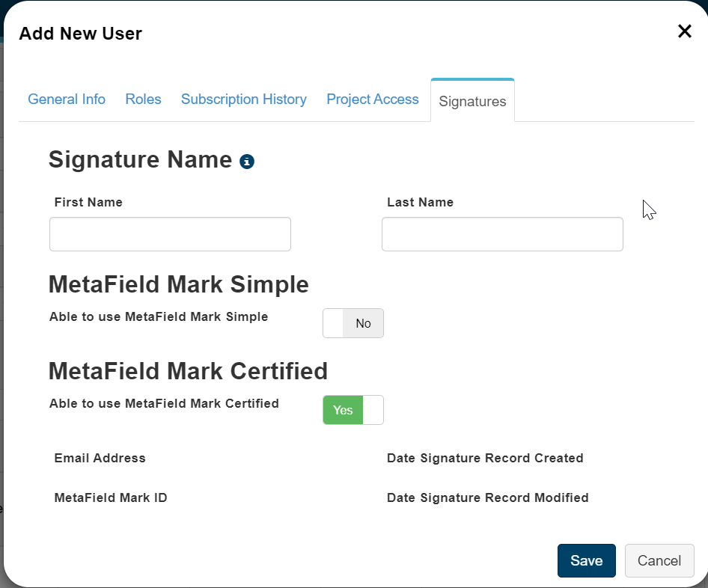This screenshot has width=708, height=588.
Task: Enable the MetaField Mark Simple switch
Action: [x=353, y=323]
